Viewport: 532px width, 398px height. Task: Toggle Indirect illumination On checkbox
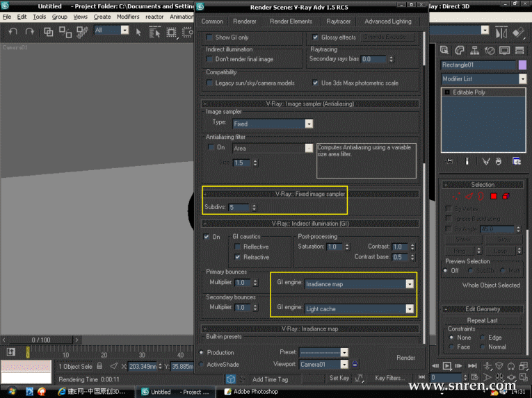tap(207, 237)
